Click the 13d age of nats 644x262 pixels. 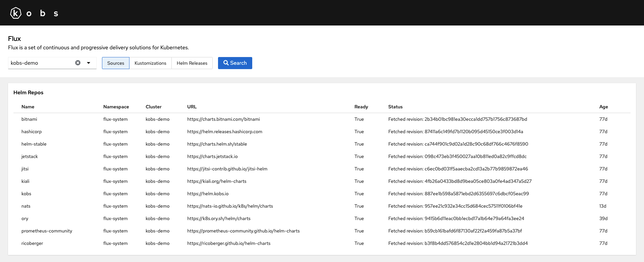tap(603, 206)
